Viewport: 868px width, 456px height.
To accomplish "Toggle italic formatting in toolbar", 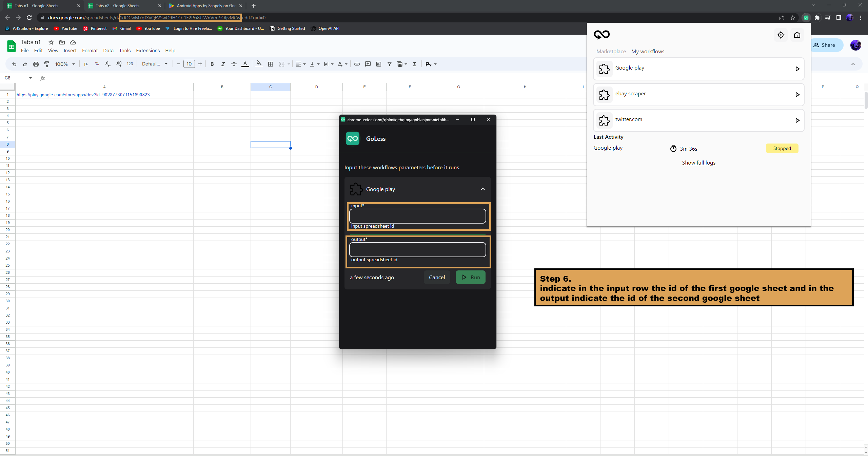I will coord(223,64).
